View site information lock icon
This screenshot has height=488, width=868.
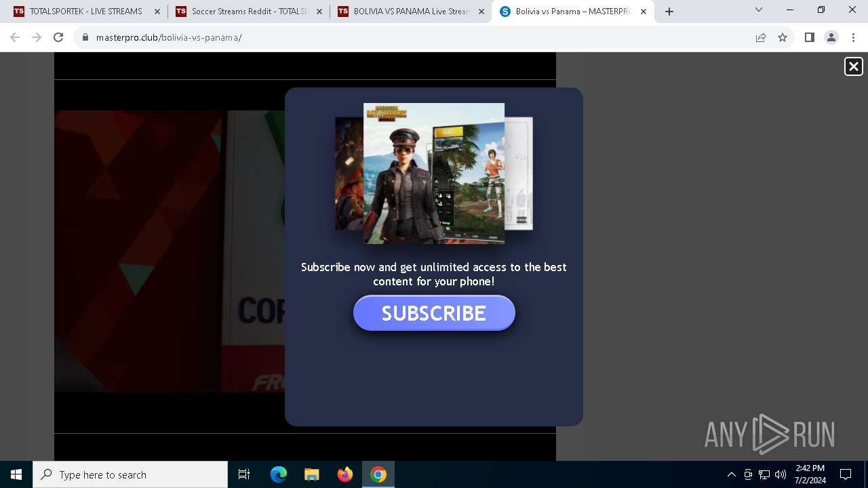85,37
